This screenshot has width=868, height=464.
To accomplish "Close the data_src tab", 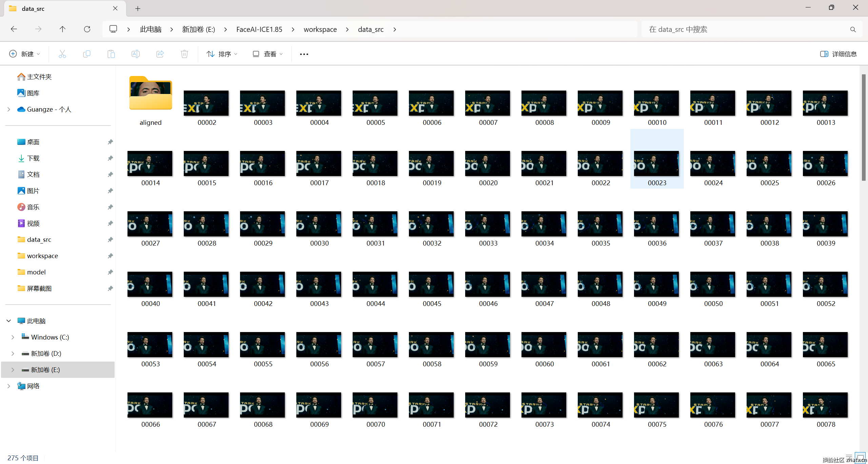I will pos(115,8).
